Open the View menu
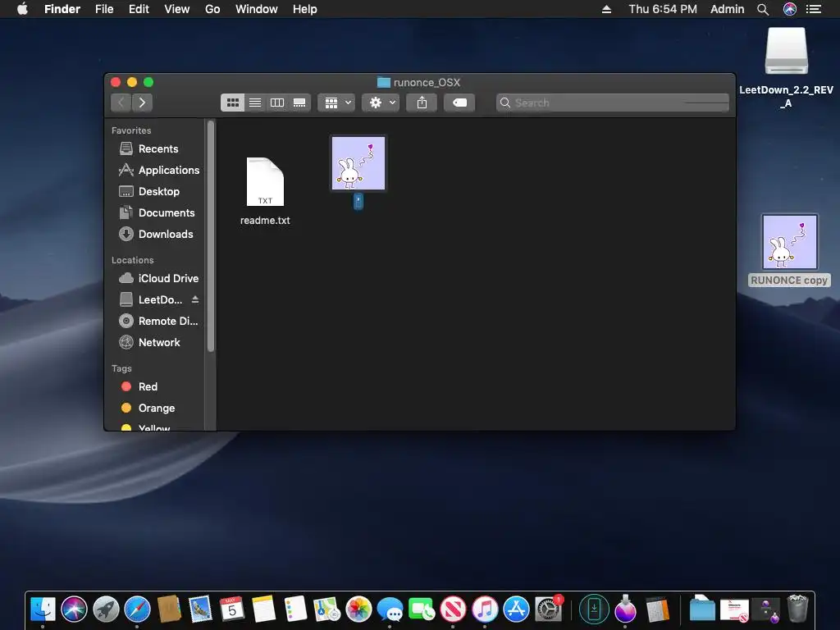Viewport: 840px width, 630px height. pos(177,9)
